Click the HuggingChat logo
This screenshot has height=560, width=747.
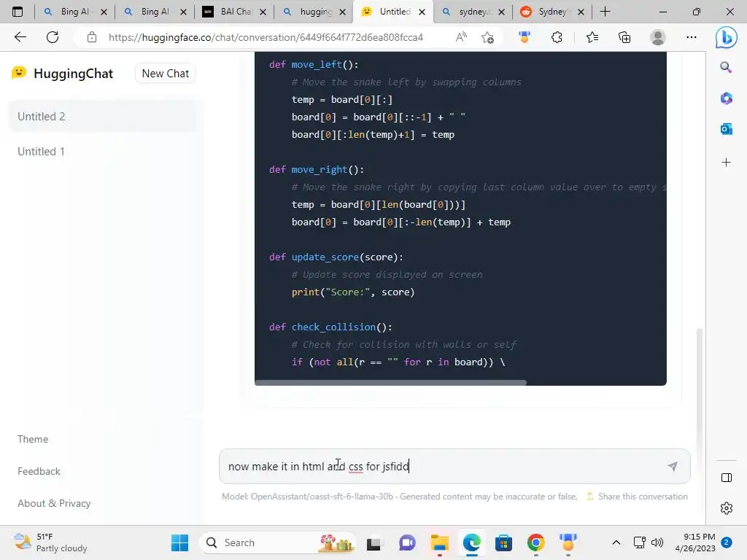(x=62, y=74)
